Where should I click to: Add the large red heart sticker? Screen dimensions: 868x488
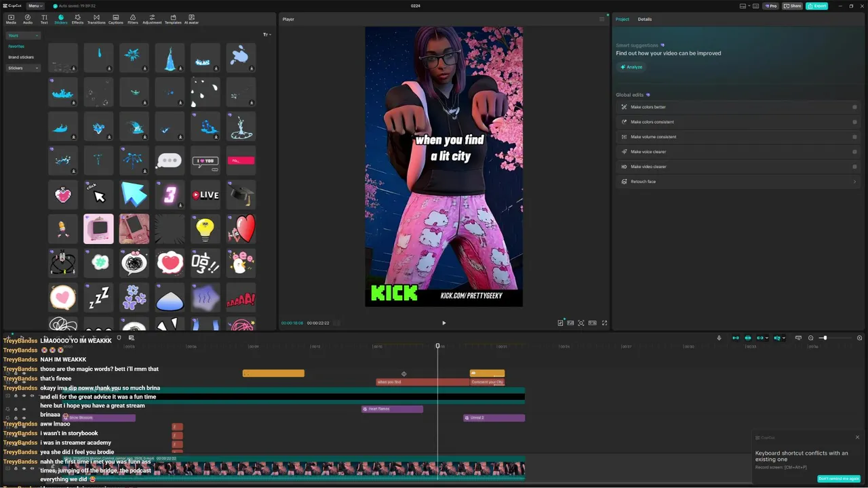(241, 229)
